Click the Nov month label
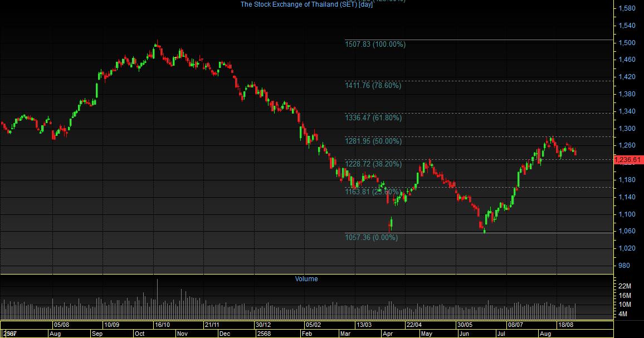644x338 pixels. [x=182, y=334]
